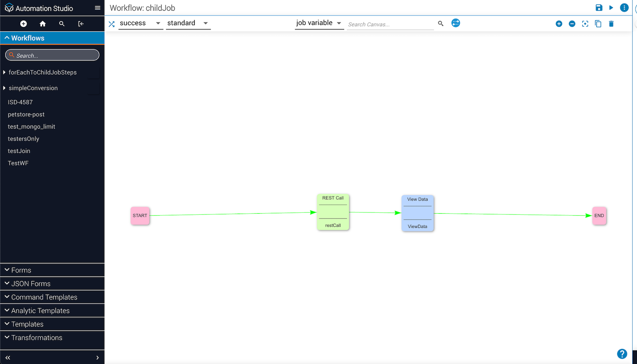Click the Search Canvas input field

(x=390, y=24)
